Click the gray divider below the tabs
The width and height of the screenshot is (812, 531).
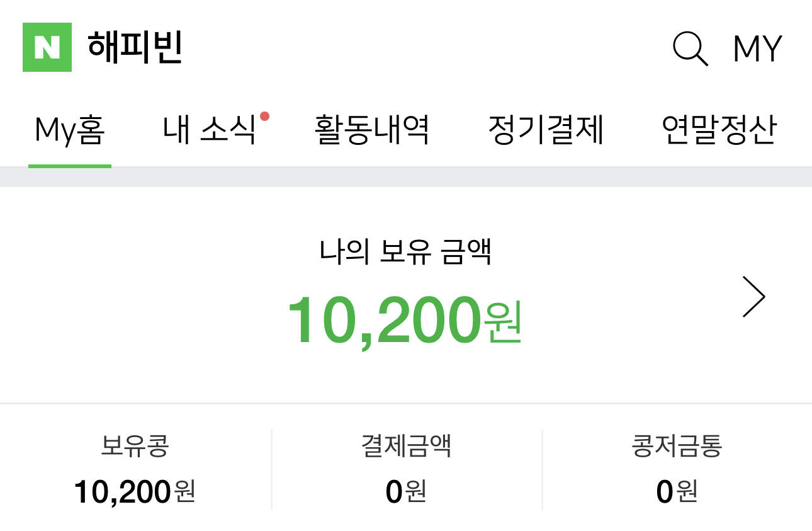click(406, 177)
